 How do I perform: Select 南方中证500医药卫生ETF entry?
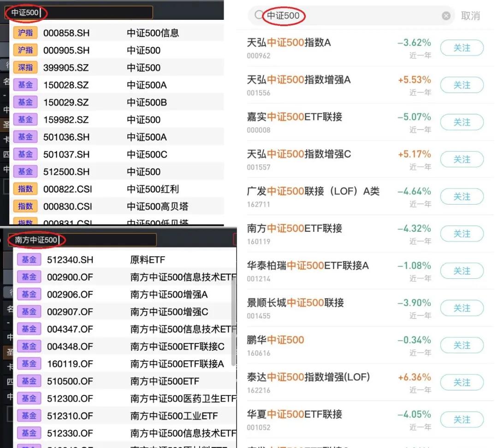tap(138, 398)
